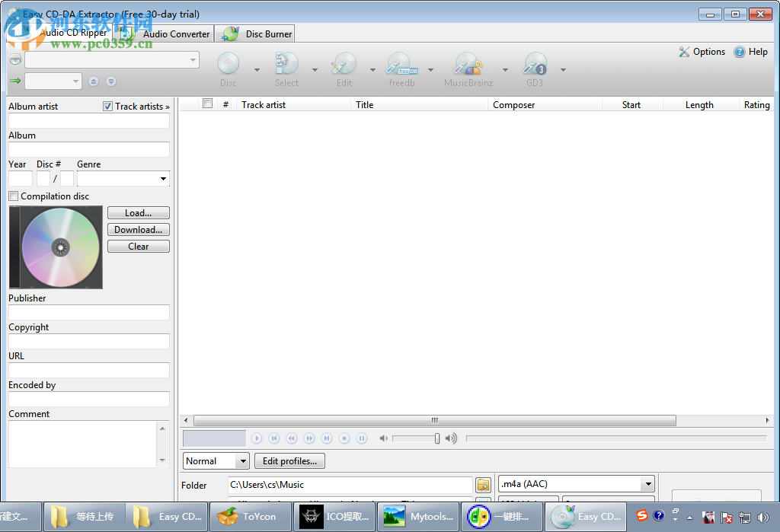Open Sogou input icon in tray
Image resolution: width=780 pixels, height=532 pixels.
pyautogui.click(x=641, y=515)
